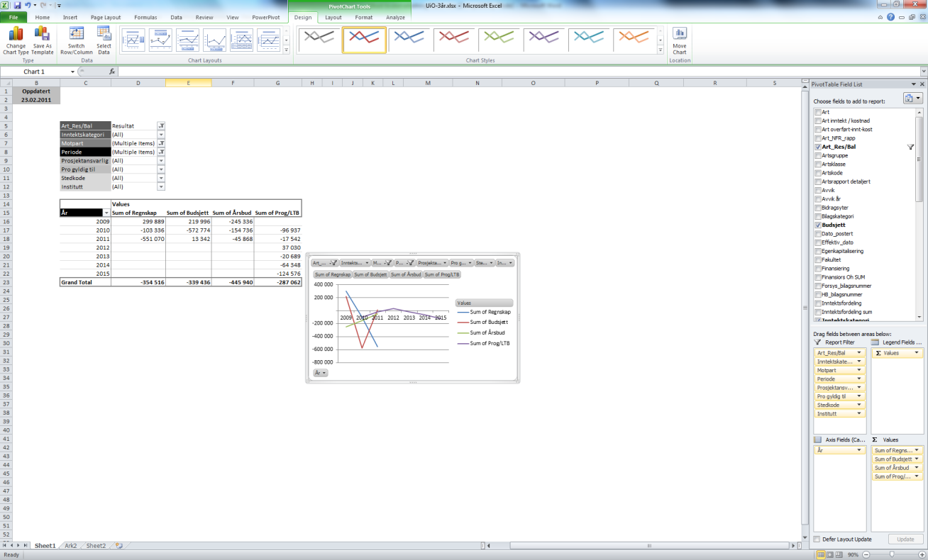Image resolution: width=928 pixels, height=560 pixels.
Task: Open the År row label dropdown in pivot table
Action: pos(107,213)
